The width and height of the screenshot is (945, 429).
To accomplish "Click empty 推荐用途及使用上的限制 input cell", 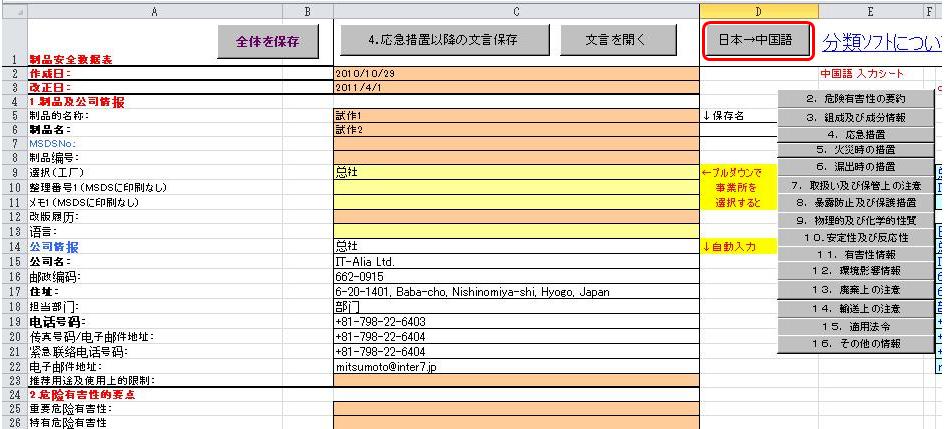I will point(516,381).
